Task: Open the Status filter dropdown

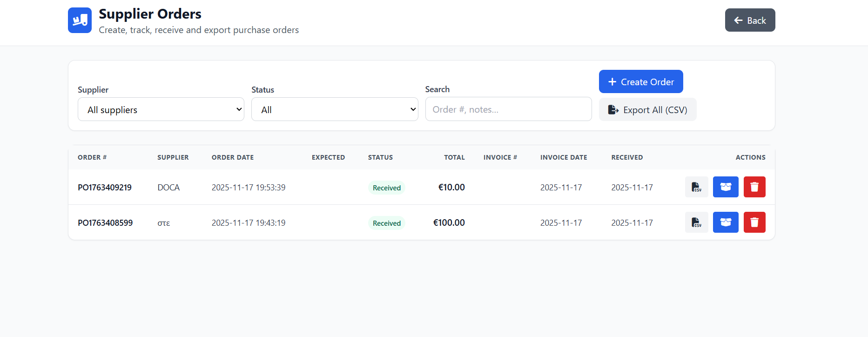Action: tap(335, 109)
